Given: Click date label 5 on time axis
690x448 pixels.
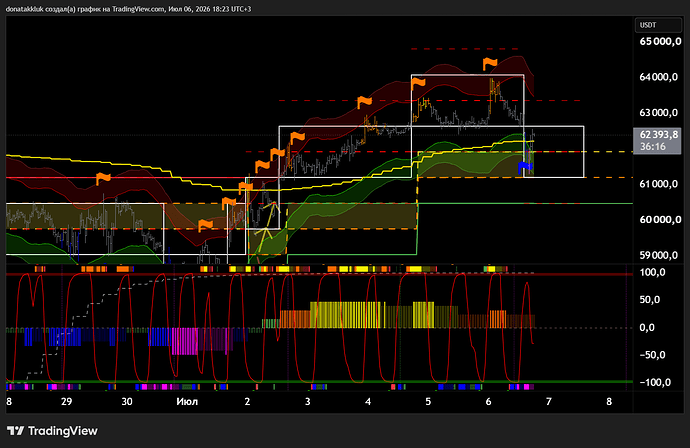Looking at the screenshot, I should 428,401.
